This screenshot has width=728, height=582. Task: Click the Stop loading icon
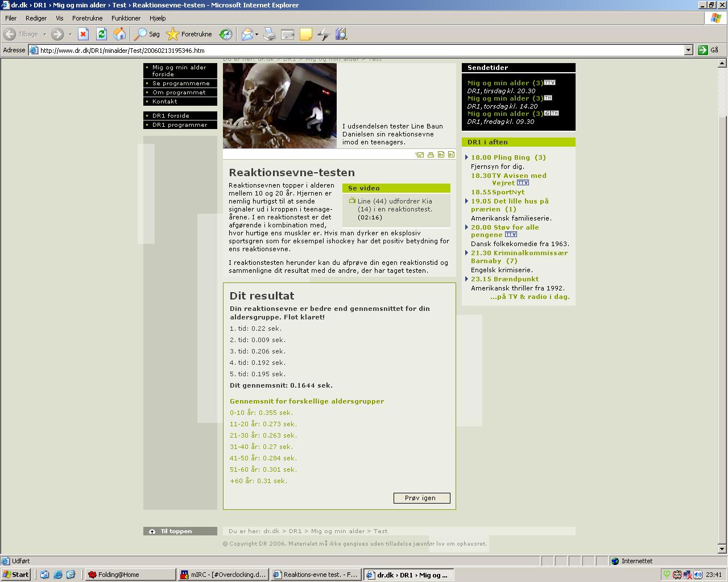coord(83,34)
